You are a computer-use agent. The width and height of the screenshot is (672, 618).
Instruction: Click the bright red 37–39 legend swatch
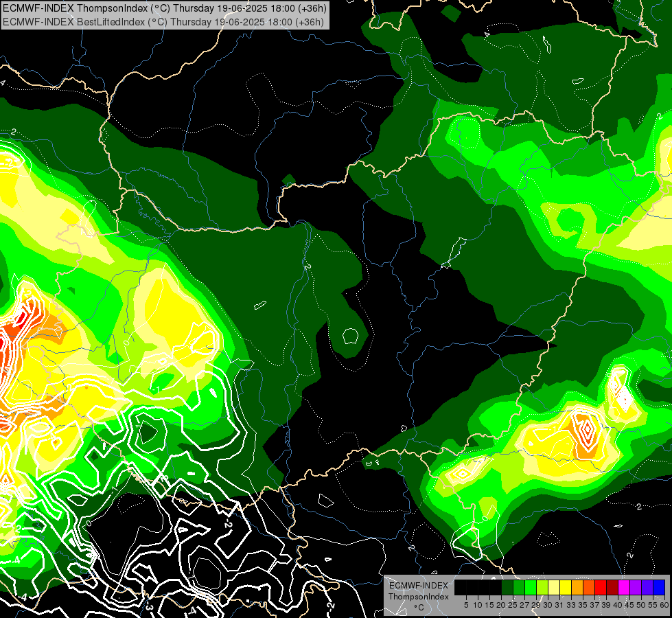601,587
